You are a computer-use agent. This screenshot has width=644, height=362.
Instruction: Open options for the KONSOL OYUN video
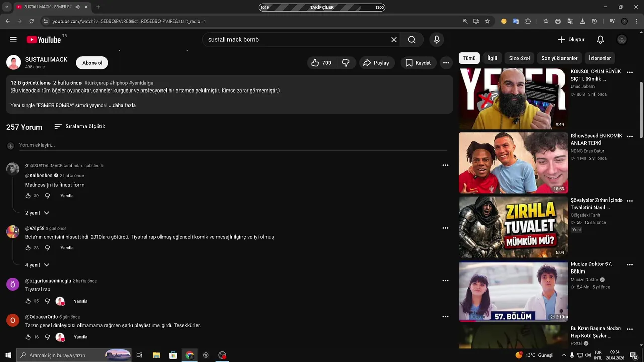(x=630, y=72)
